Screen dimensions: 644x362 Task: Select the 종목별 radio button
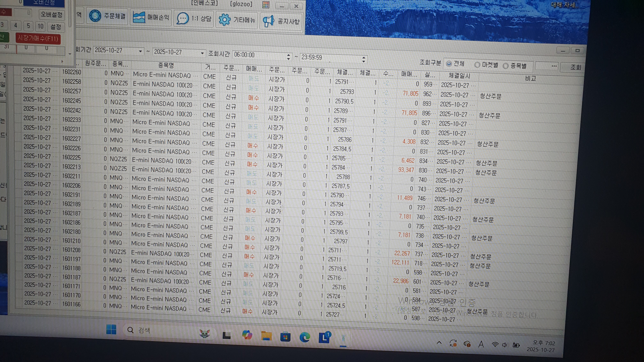[506, 66]
